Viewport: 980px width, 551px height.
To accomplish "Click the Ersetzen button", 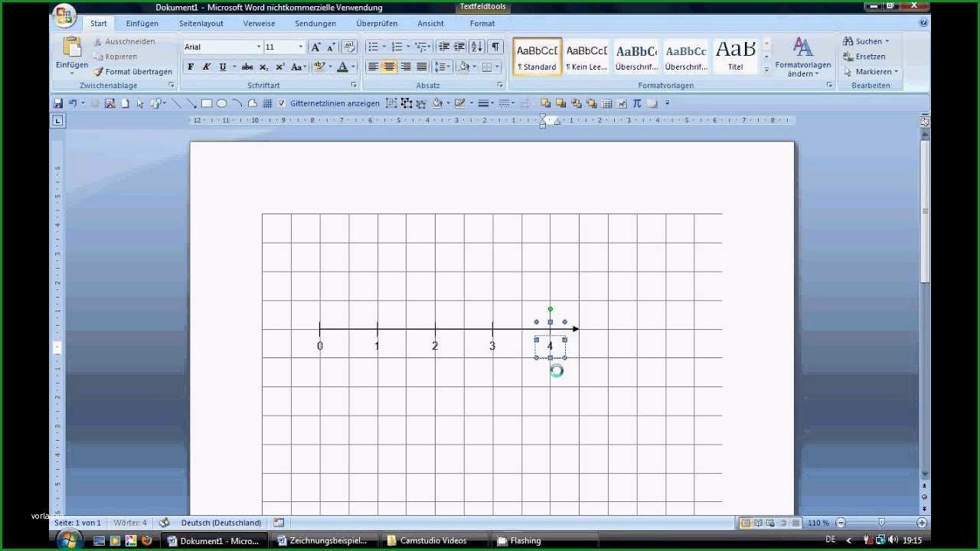I will [864, 57].
